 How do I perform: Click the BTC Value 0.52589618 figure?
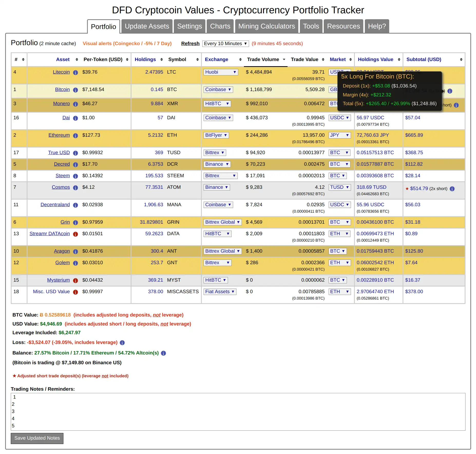tap(55, 315)
